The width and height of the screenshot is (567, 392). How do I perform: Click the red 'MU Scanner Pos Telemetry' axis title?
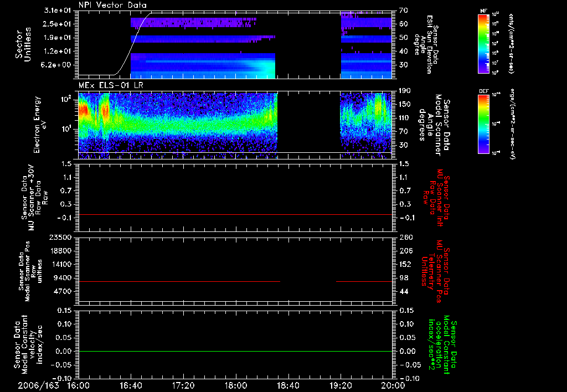[x=436, y=271]
